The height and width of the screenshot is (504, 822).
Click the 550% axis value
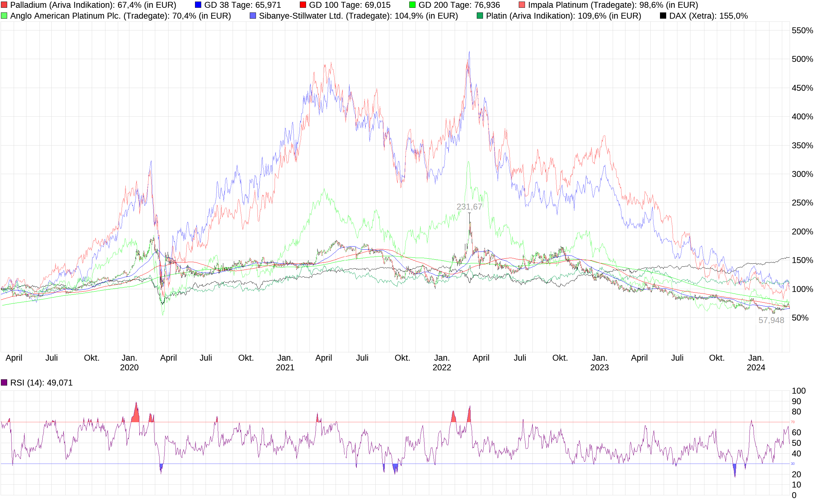coord(802,31)
